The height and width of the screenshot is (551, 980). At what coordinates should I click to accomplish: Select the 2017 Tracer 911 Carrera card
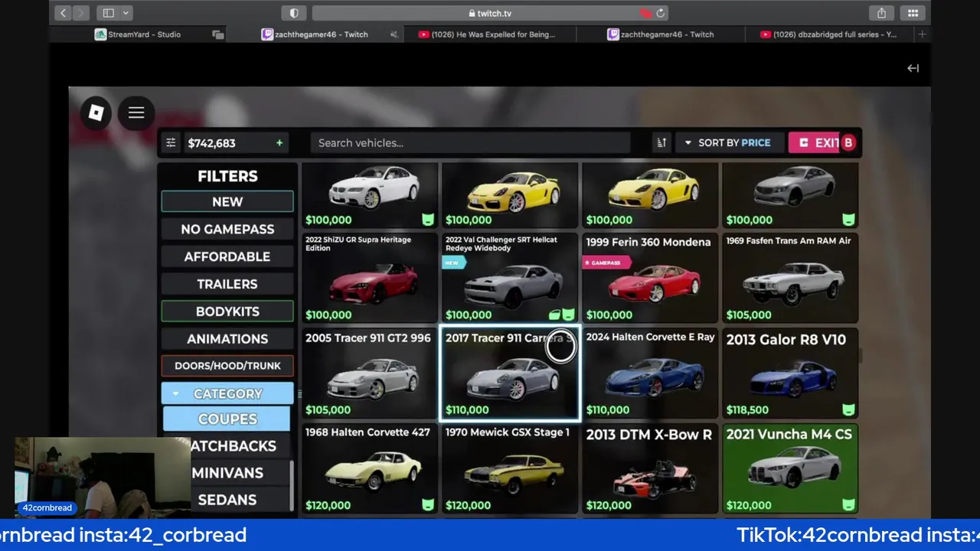pyautogui.click(x=510, y=373)
